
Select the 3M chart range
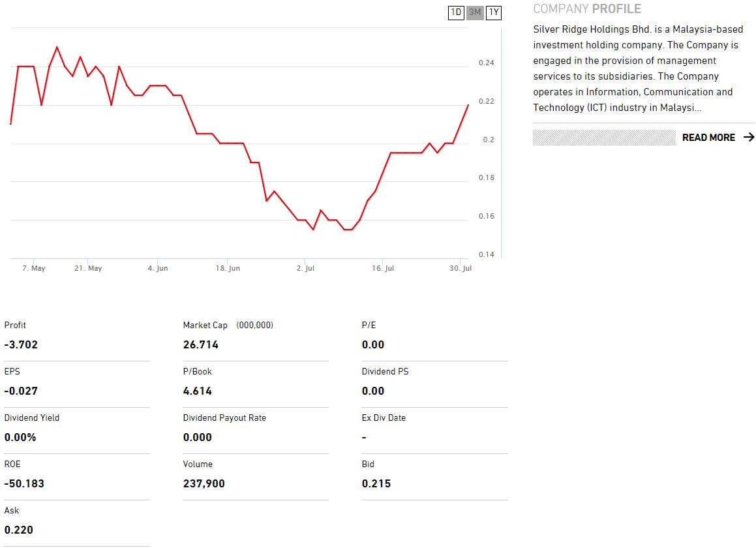pos(475,12)
